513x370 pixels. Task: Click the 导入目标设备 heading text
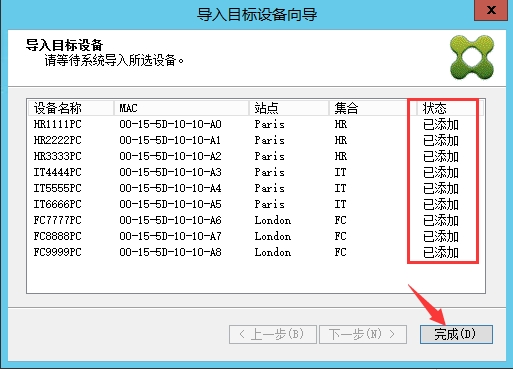pyautogui.click(x=64, y=45)
